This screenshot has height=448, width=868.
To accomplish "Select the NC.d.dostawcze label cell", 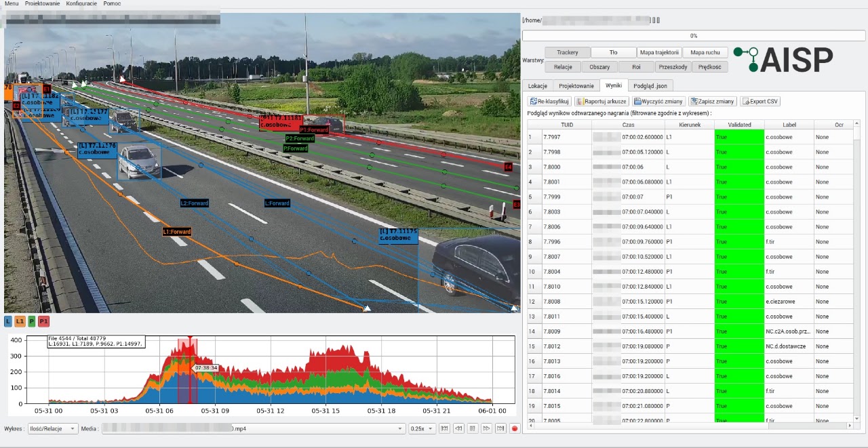I will coord(789,346).
